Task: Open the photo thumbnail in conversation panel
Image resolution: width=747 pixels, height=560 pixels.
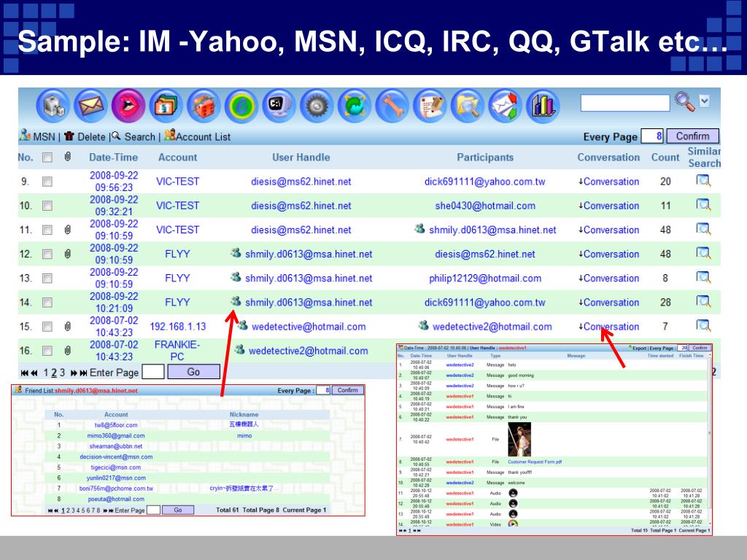Action: pyautogui.click(x=519, y=440)
